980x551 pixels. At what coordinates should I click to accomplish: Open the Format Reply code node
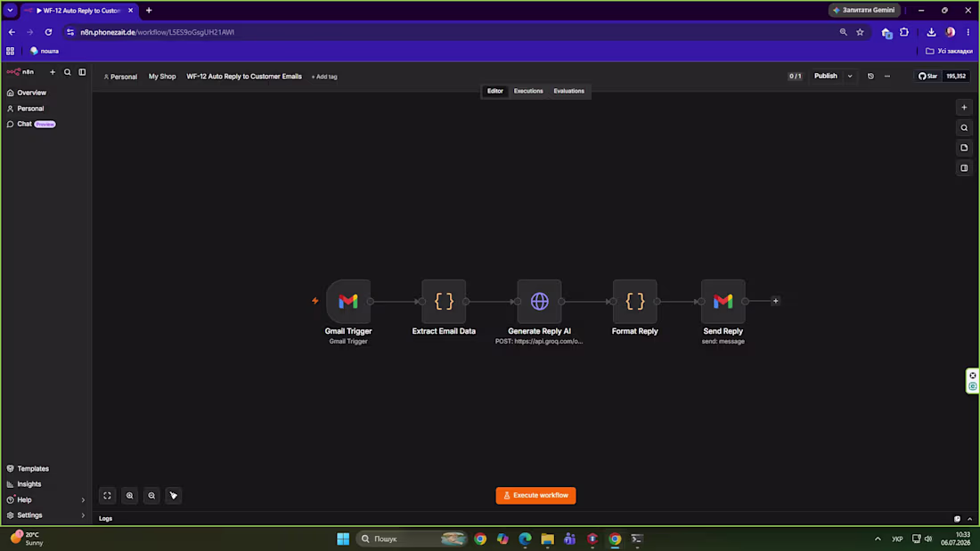click(635, 301)
